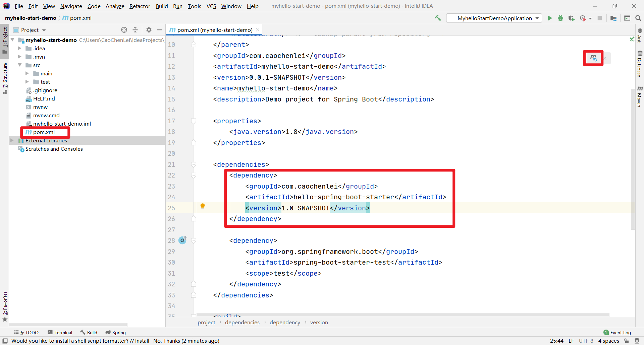644x345 pixels.
Task: Click the inspector icon in the status bar
Action: coord(637,341)
